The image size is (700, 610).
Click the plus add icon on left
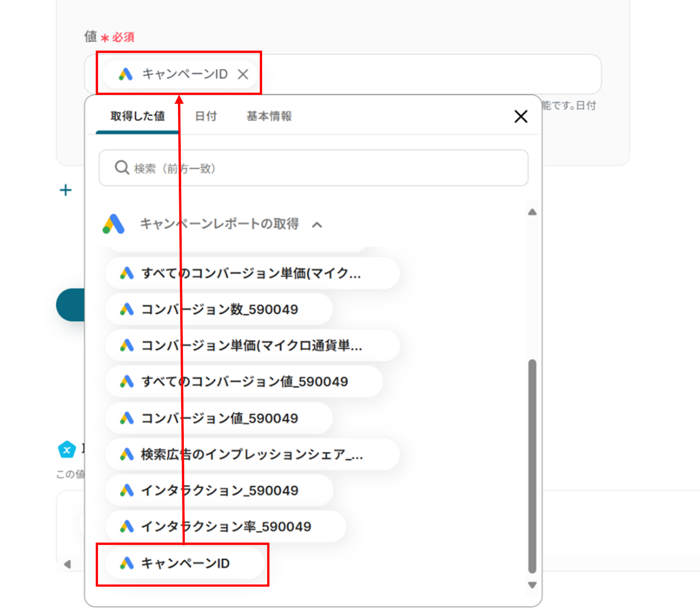click(x=66, y=190)
